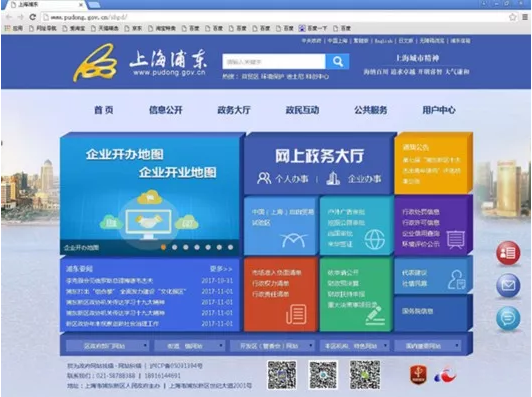Click the 个人办事 people icon
This screenshot has height=397, width=532.
264,178
